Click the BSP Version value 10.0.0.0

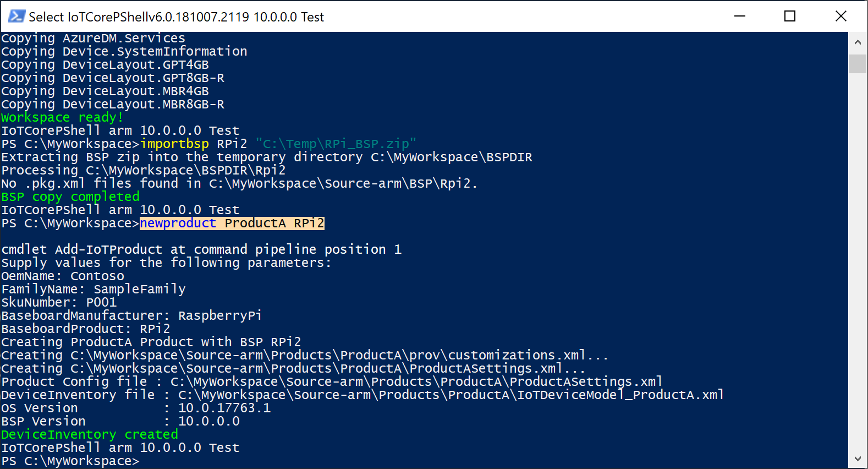[x=209, y=421]
